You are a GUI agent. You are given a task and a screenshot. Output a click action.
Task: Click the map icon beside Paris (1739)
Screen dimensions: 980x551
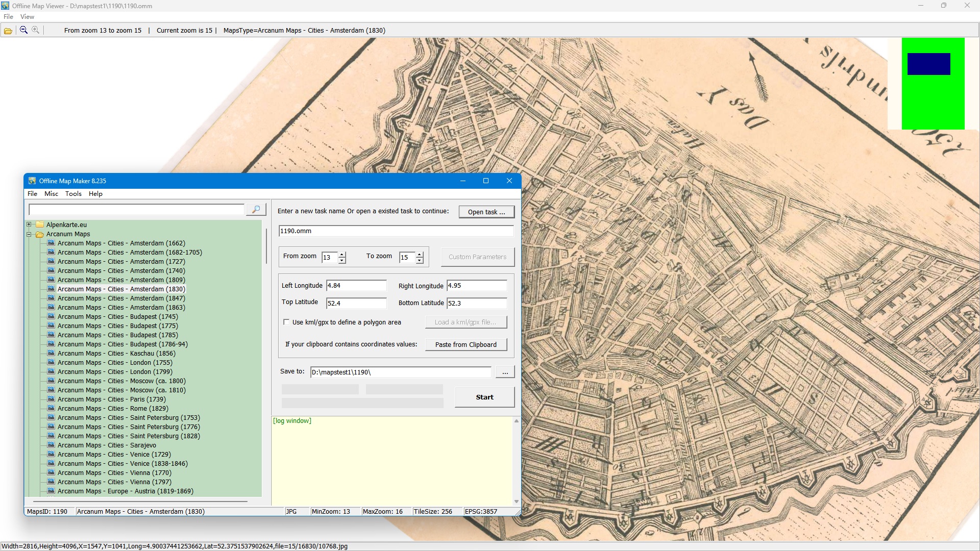51,399
